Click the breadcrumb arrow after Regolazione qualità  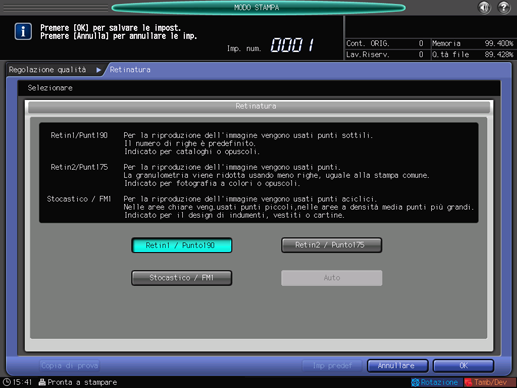click(x=98, y=70)
